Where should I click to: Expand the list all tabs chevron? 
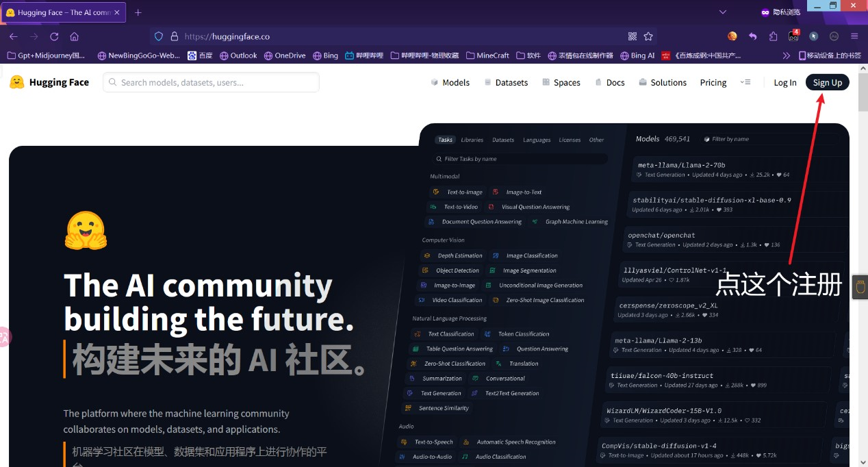click(x=723, y=12)
